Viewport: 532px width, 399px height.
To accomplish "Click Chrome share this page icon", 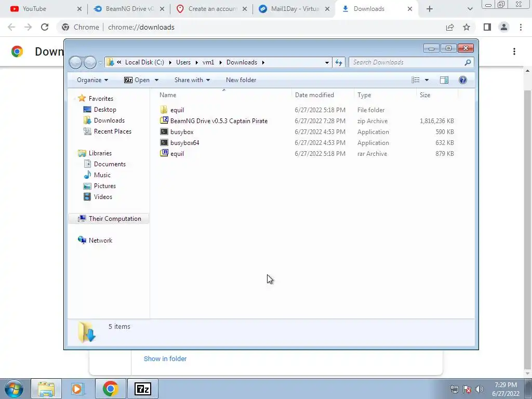I will (450, 27).
